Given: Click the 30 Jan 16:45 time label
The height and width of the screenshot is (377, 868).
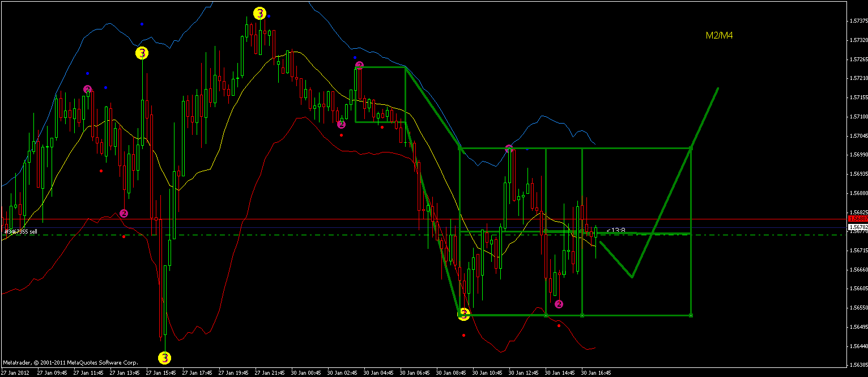Looking at the screenshot, I should [597, 373].
